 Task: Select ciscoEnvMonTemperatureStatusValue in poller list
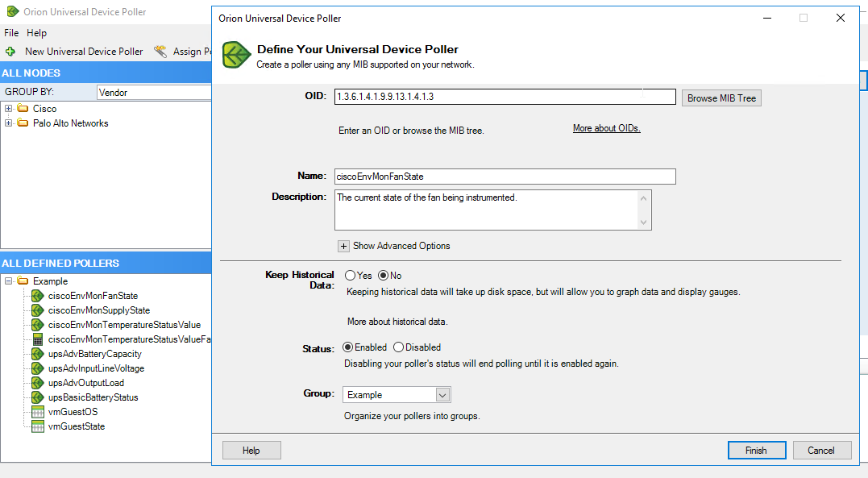point(124,325)
